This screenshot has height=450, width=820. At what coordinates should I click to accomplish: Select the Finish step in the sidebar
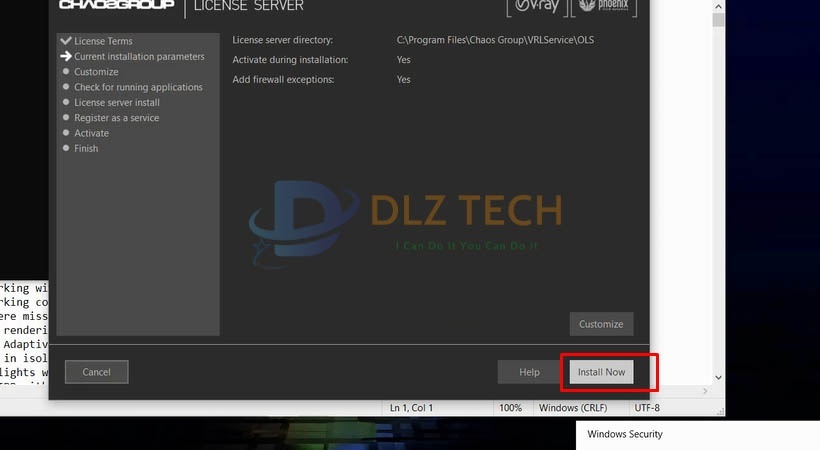[x=86, y=148]
